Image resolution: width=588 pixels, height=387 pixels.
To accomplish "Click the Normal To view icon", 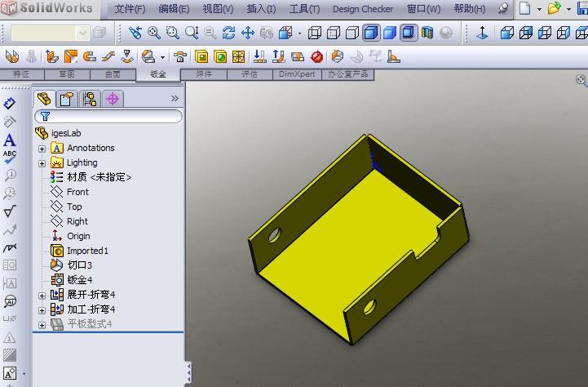I will [482, 33].
